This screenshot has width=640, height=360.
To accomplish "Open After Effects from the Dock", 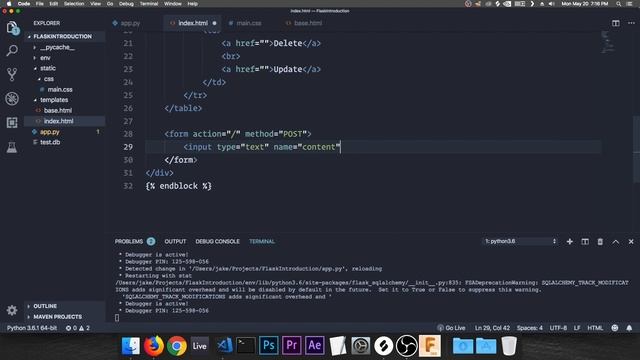I will point(314,346).
